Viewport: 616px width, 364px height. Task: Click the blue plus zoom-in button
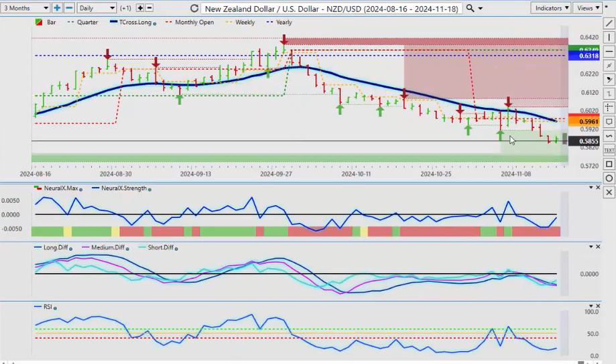pos(58,8)
